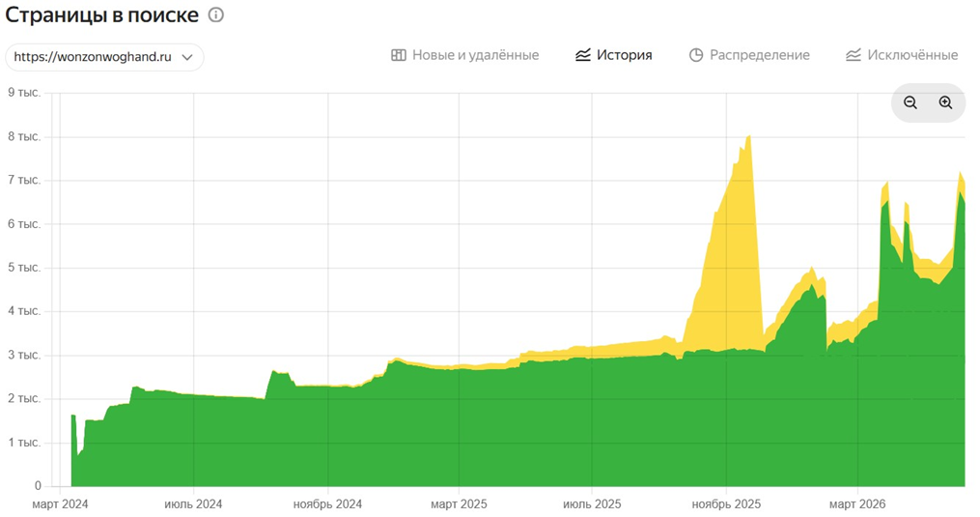This screenshot has height=517, width=980.
Task: Click the История line-chart icon
Action: (582, 55)
